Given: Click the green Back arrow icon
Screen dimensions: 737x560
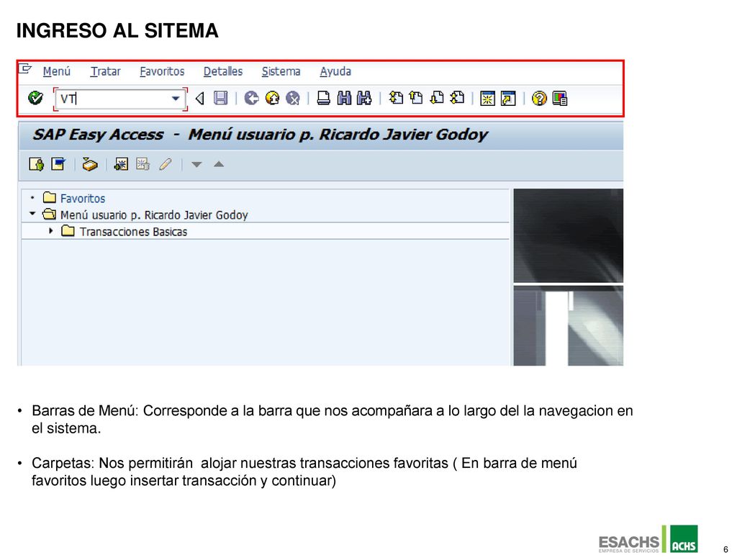Looking at the screenshot, I should pyautogui.click(x=251, y=99).
